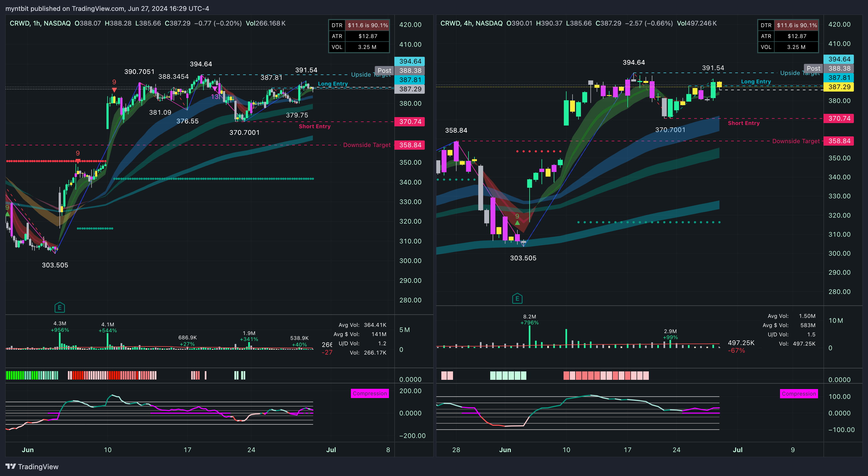The image size is (868, 476).
Task: Click yellow 387.29 price label on 4h axis
Action: click(839, 87)
